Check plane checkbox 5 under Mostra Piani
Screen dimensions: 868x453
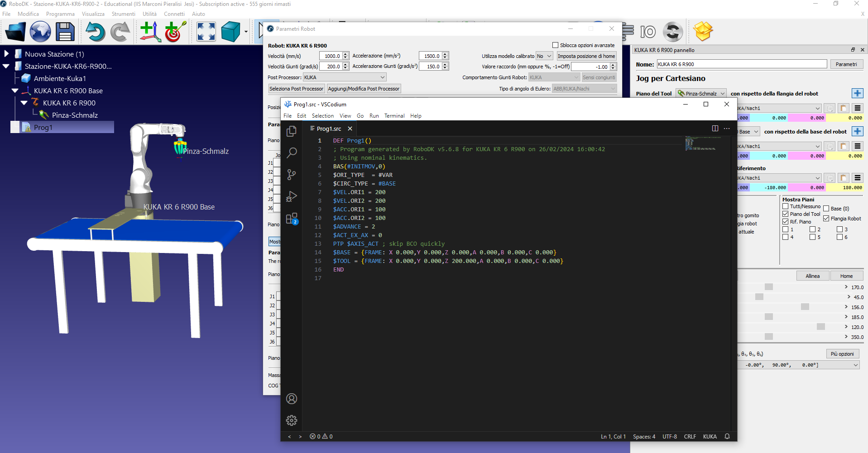pyautogui.click(x=813, y=237)
